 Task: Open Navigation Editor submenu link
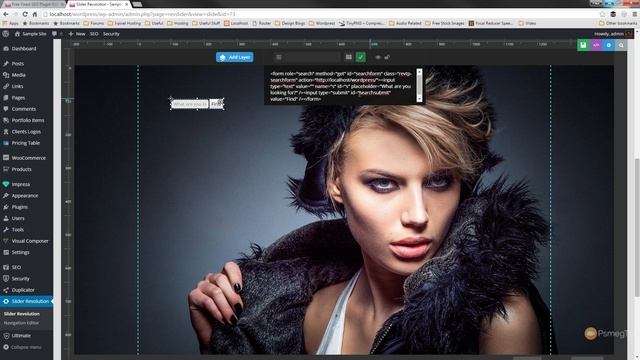click(21, 323)
